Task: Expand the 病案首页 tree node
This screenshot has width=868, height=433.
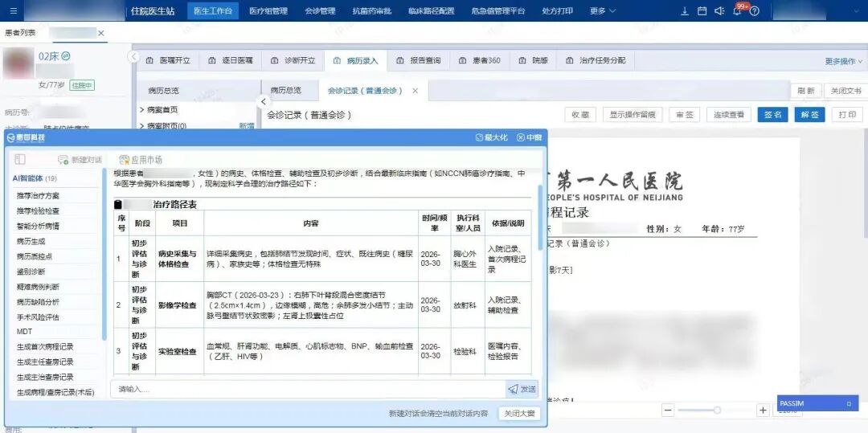Action: [142, 109]
